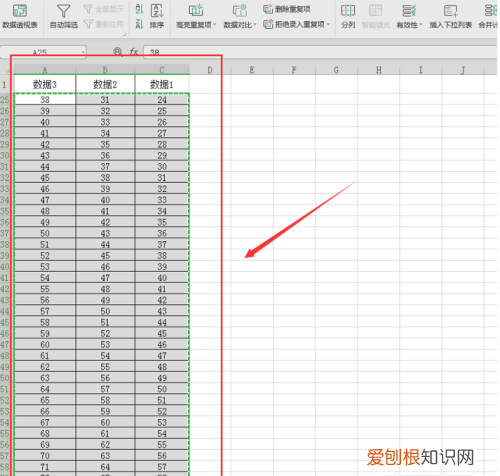Enable 自动筛选 auto filter
Screen dimensions: 500x476
coord(64,16)
